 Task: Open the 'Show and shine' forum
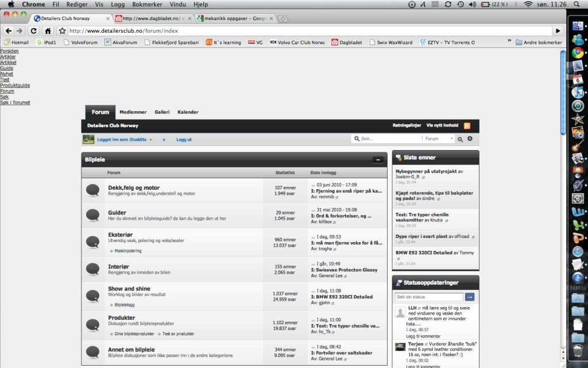click(129, 289)
